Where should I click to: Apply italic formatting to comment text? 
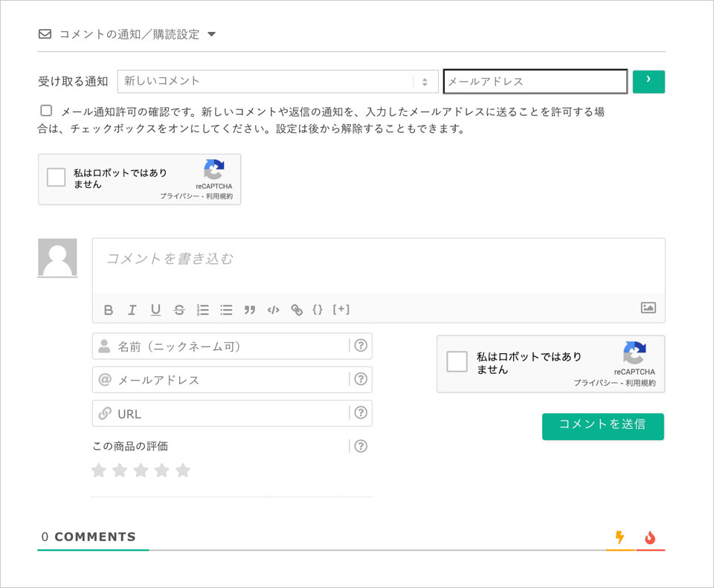click(x=132, y=310)
